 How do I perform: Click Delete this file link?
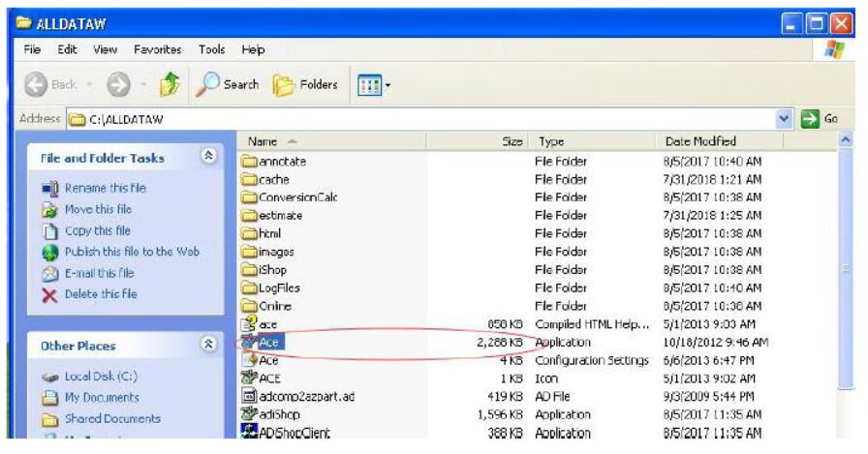click(101, 294)
